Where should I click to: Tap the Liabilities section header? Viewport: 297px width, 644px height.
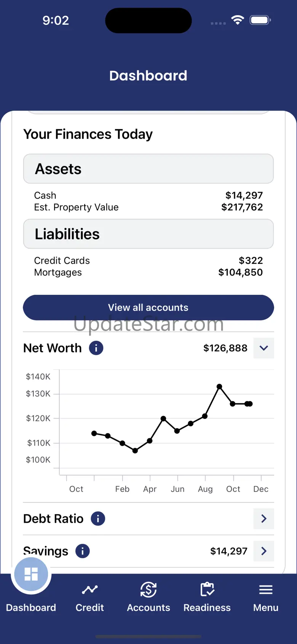tap(148, 234)
